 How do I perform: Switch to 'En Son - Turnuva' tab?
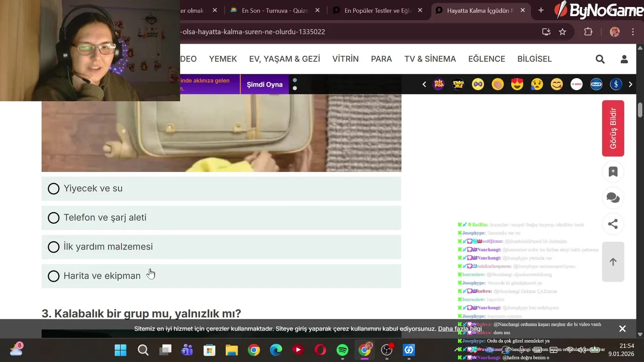pos(274,10)
